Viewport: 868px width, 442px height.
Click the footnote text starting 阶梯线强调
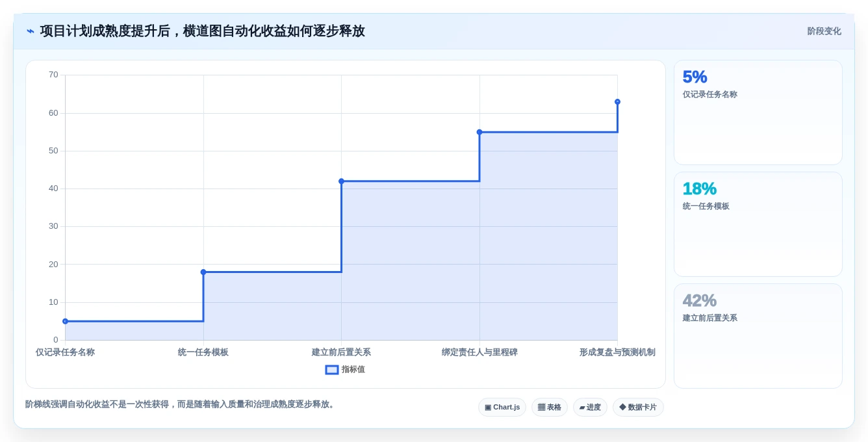[x=181, y=404]
